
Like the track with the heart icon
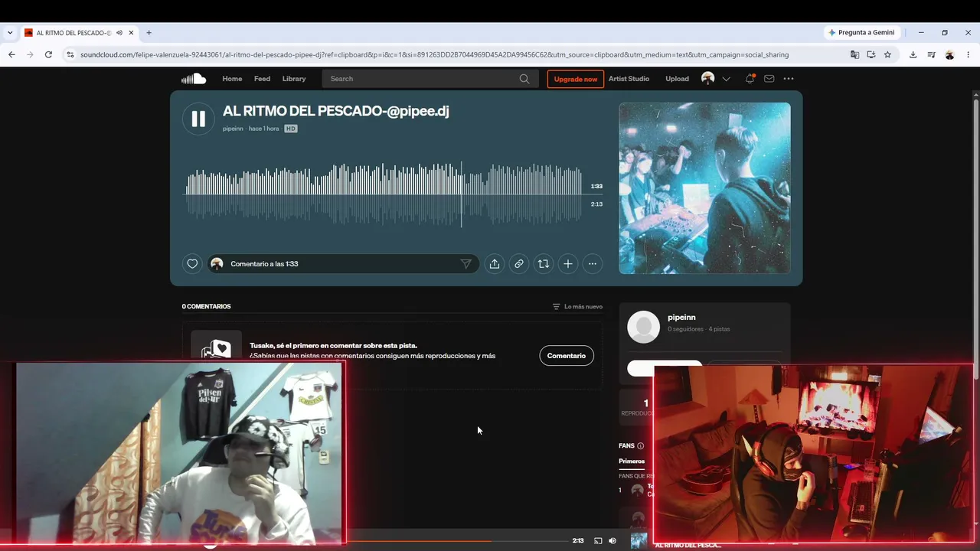click(192, 264)
